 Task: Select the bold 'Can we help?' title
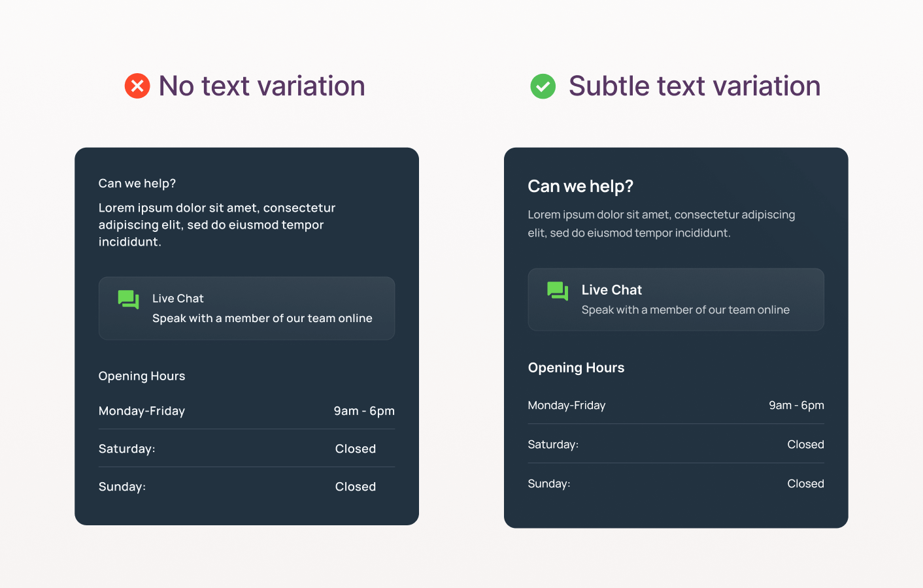(x=580, y=186)
